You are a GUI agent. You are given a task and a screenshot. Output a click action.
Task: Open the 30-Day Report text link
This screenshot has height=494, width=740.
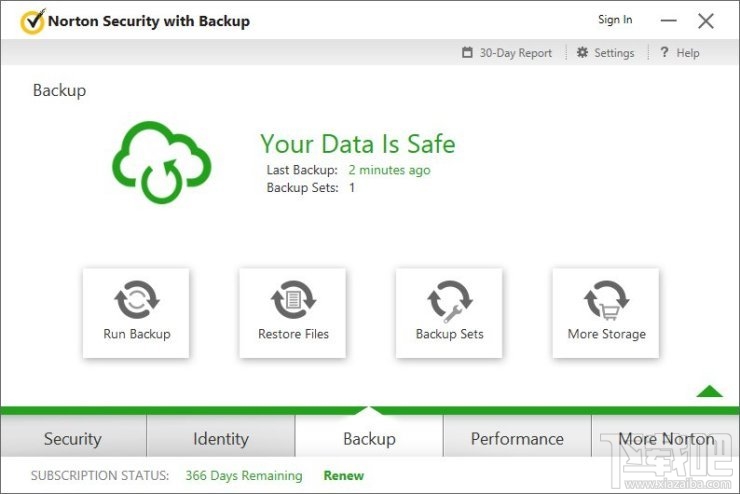(x=515, y=53)
